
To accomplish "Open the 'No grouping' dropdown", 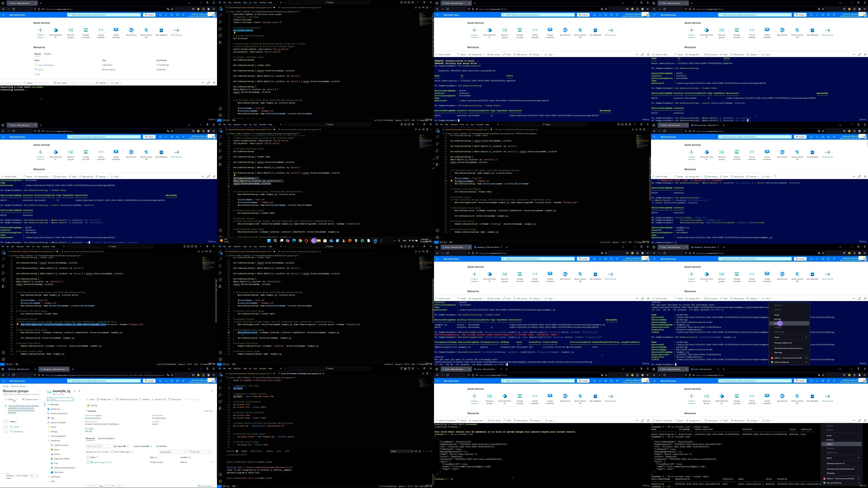I will pos(173,452).
